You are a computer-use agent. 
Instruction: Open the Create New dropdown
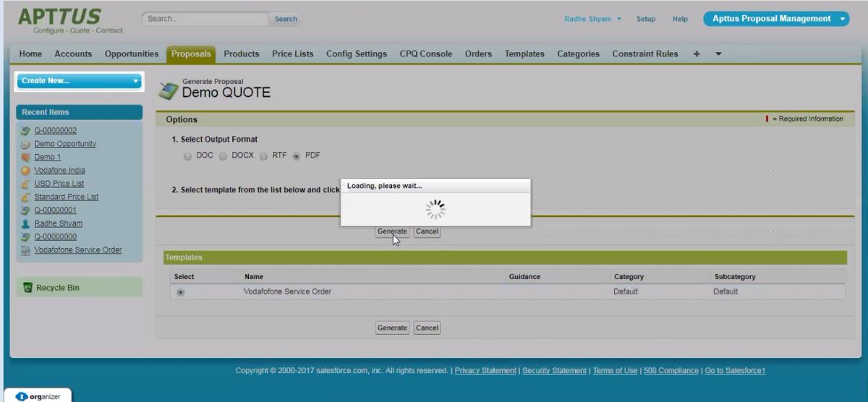pyautogui.click(x=80, y=81)
